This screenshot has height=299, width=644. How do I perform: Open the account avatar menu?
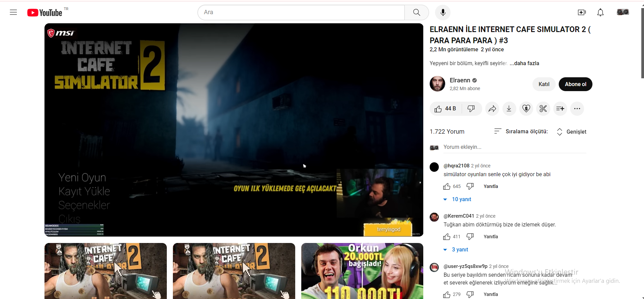pos(623,12)
